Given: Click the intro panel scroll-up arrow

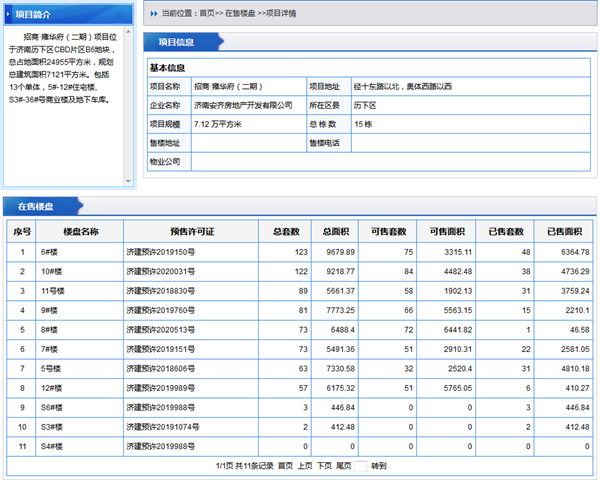Looking at the screenshot, I should pyautogui.click(x=129, y=32).
